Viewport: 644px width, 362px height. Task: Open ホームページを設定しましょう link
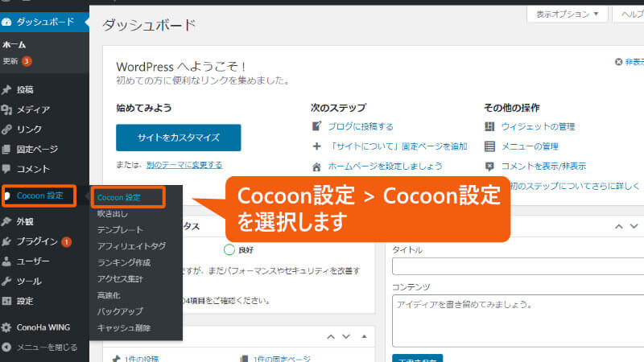[x=385, y=166]
